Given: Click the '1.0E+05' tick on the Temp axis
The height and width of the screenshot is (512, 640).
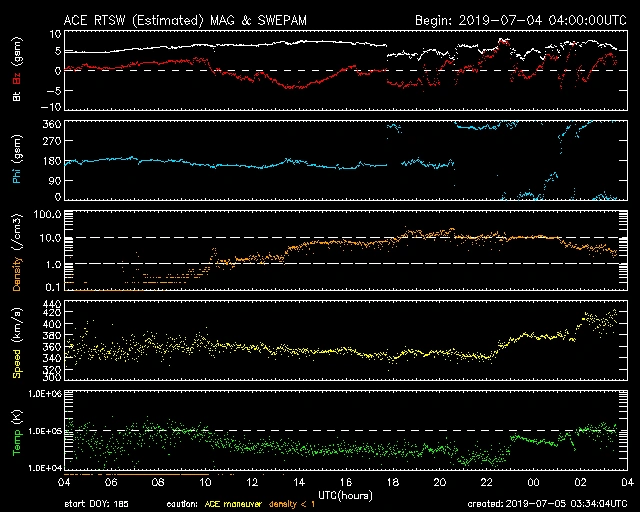Looking at the screenshot, I should (45, 431).
